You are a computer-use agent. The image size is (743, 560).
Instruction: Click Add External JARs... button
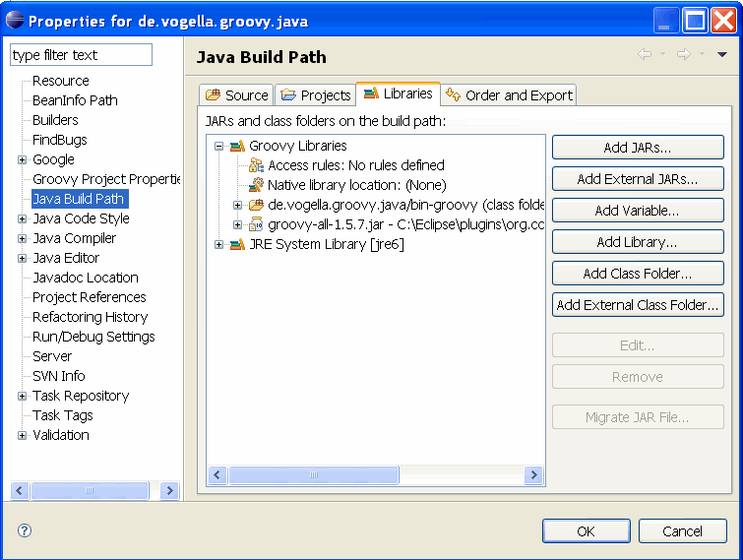638,178
